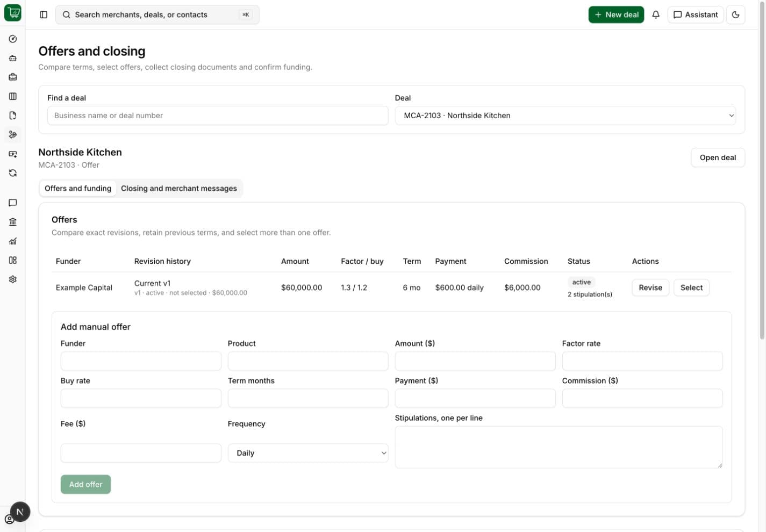The height and width of the screenshot is (532, 766).
Task: Select the Example Capital offer
Action: (x=691, y=287)
